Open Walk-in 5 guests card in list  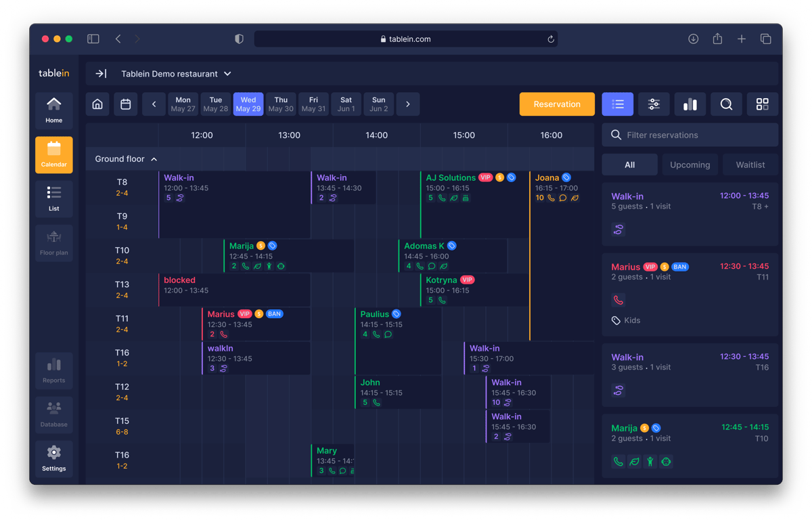click(690, 215)
